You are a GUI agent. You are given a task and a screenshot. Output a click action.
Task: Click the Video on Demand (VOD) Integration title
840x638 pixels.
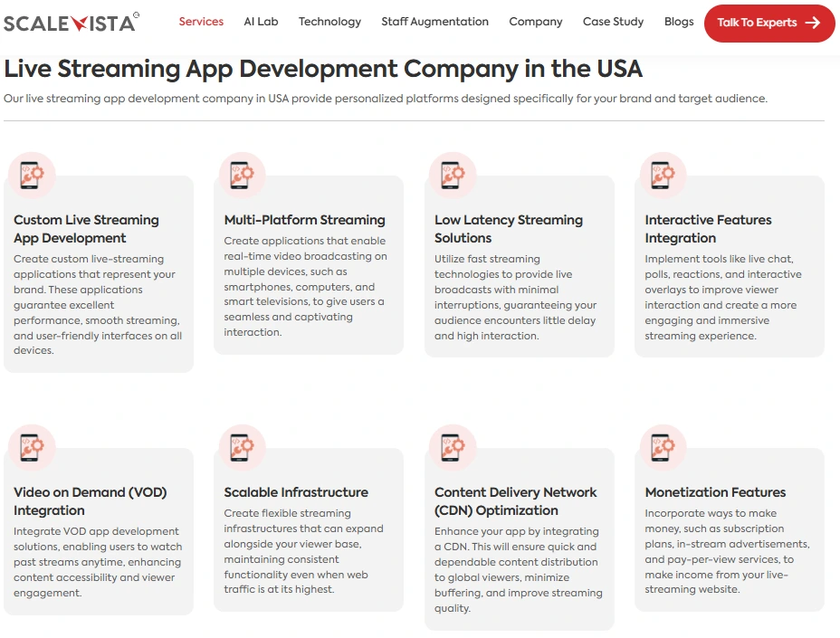click(90, 500)
